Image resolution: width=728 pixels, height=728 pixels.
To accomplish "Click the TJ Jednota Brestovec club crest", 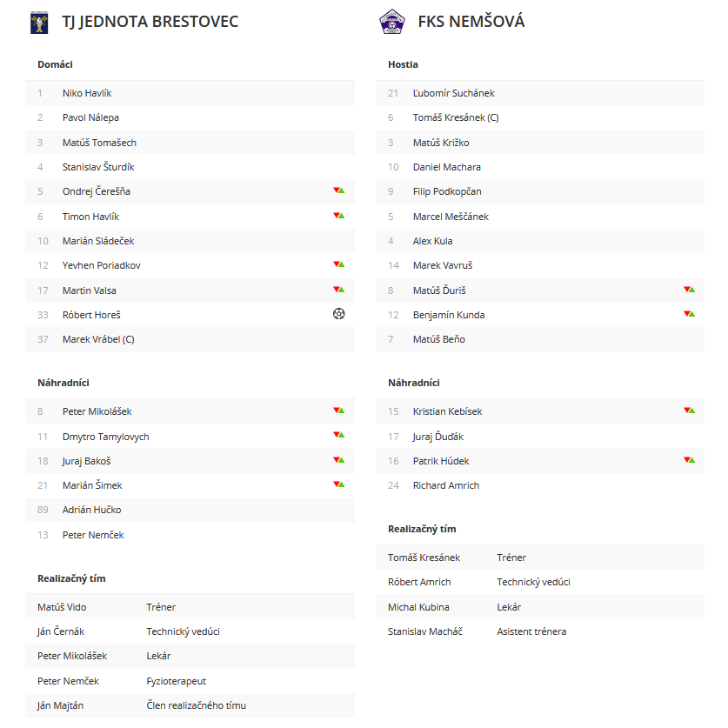I will pyautogui.click(x=39, y=23).
